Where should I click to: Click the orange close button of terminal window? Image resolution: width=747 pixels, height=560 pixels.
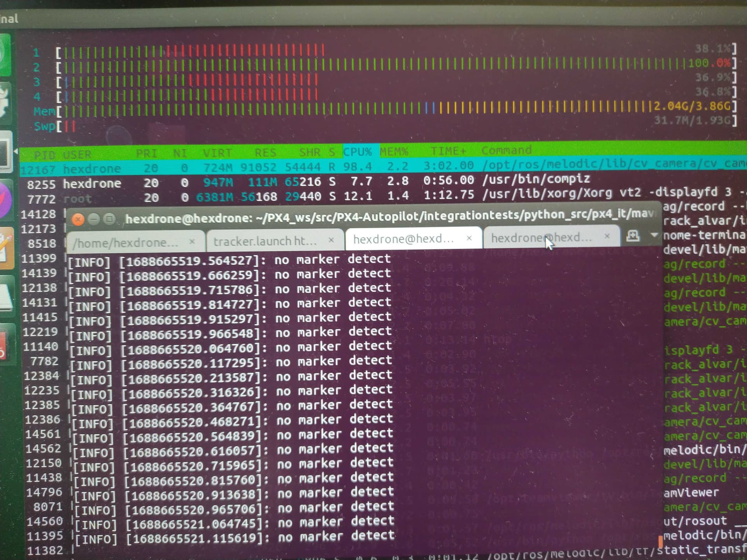tap(78, 220)
